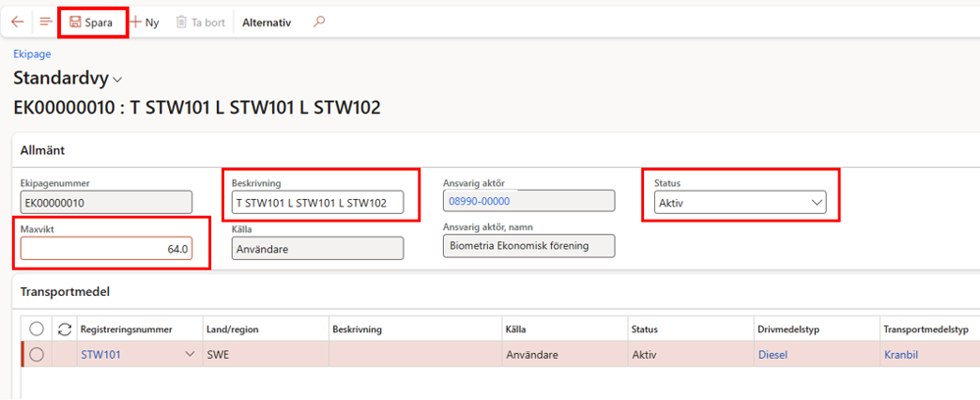Create a new record with Ny
Viewport: 980px width, 400px height.
[145, 23]
